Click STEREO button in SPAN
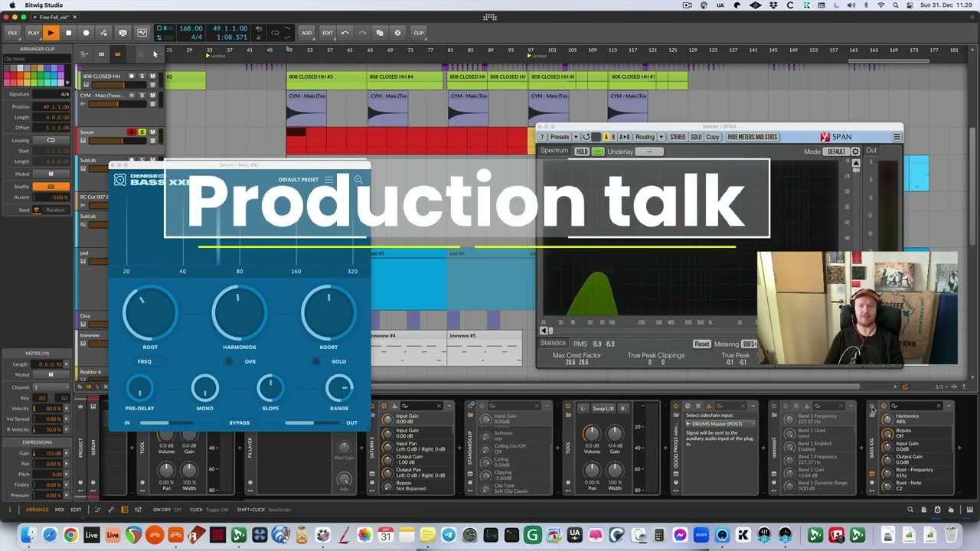 678,137
